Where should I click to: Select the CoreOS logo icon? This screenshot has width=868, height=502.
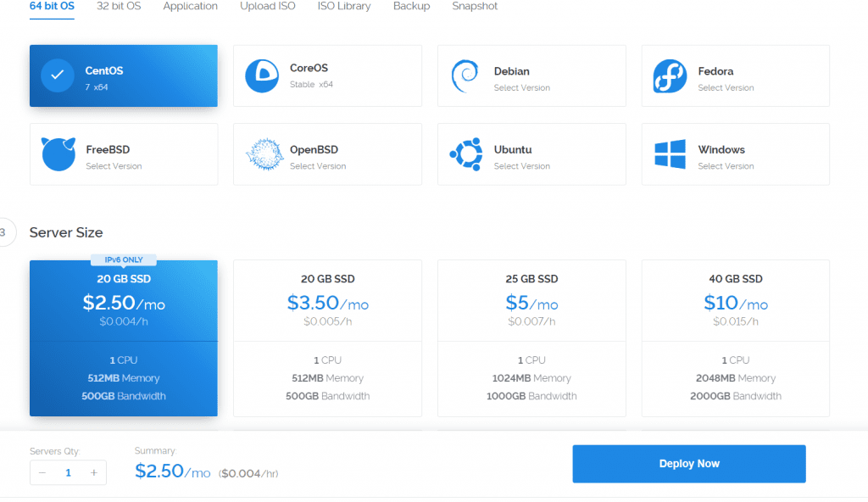(x=262, y=76)
